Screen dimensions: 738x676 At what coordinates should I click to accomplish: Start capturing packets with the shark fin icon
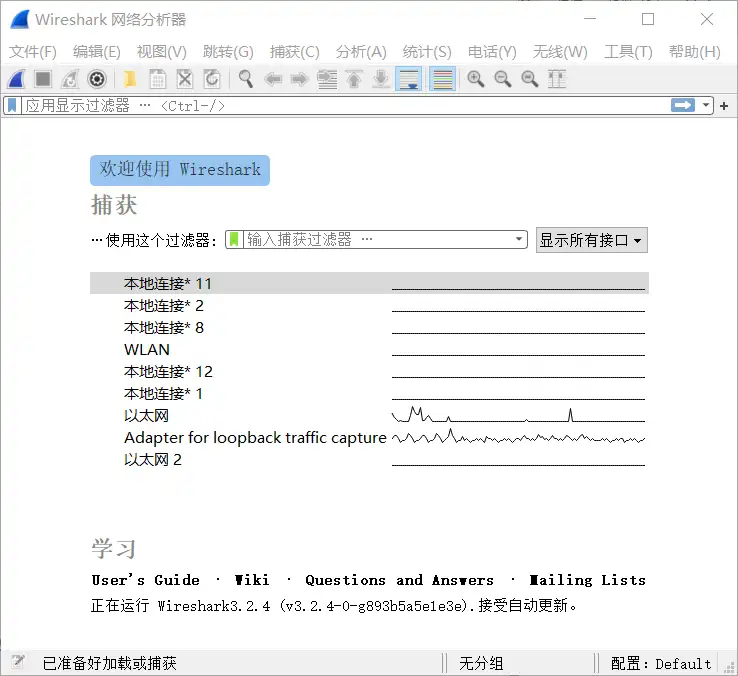coord(16,79)
